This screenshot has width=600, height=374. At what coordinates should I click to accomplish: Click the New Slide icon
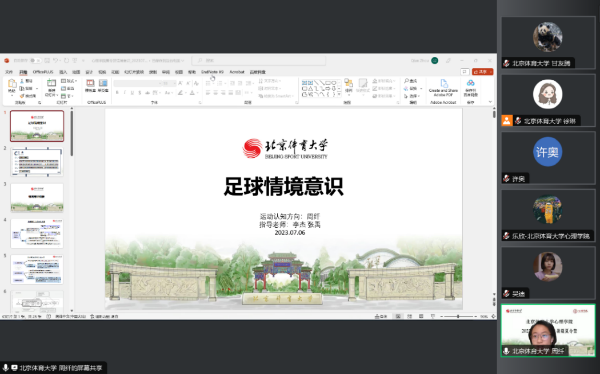(51, 83)
